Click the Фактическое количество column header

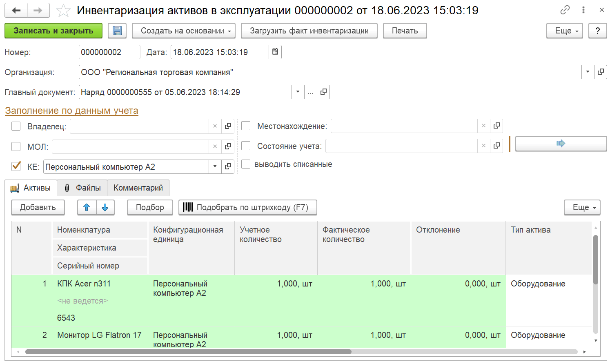(x=364, y=248)
